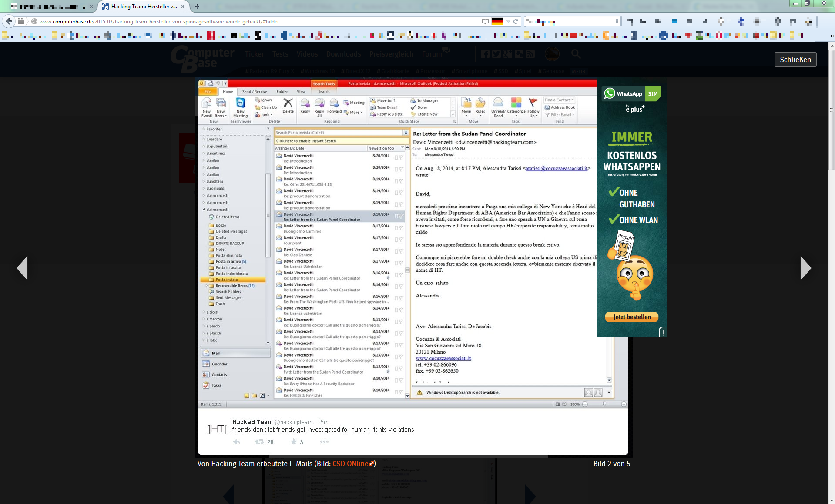Click the Delete X icon in the ribbon
835x504 pixels.
[288, 103]
